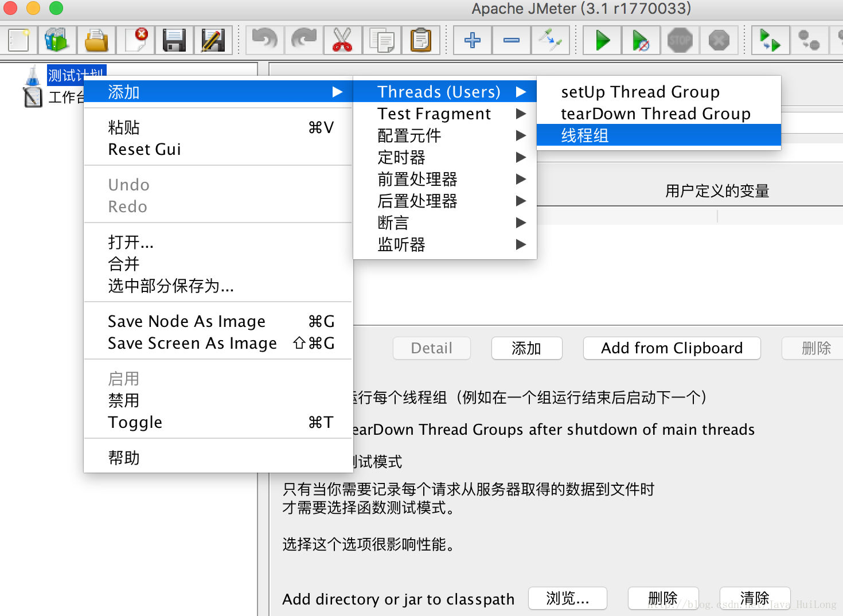Image resolution: width=843 pixels, height=616 pixels.
Task: Expand the Threads (Users) submenu
Action: coord(445,92)
